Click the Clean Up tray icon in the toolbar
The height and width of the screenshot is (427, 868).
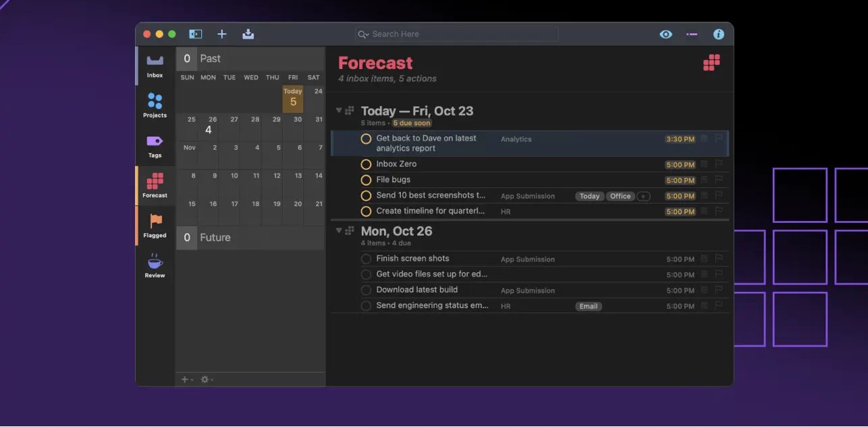248,34
